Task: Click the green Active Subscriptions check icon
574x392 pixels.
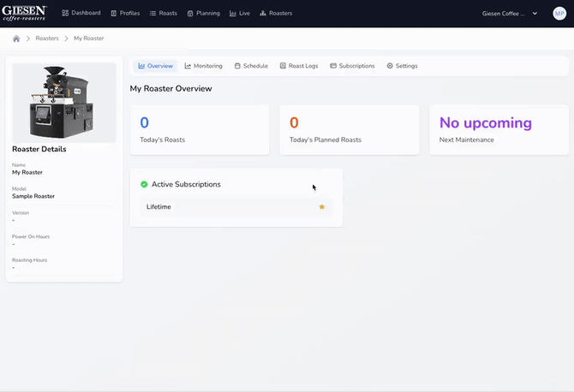Action: coord(144,184)
